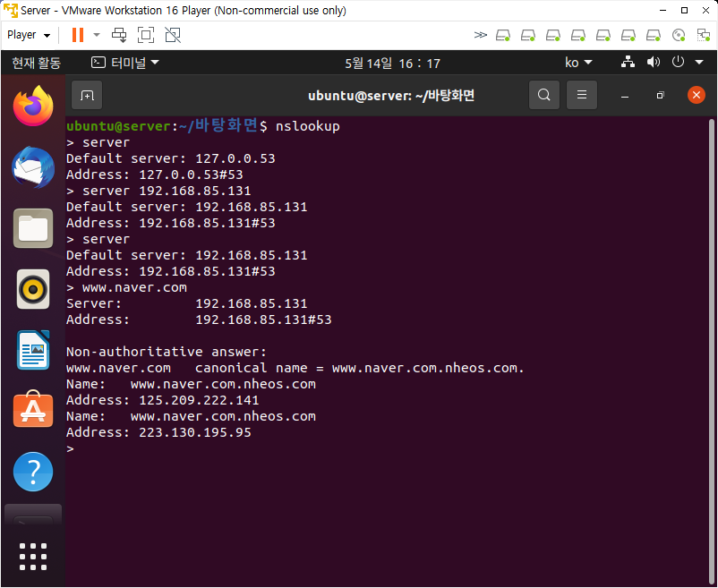Open Ubuntu Software from the dock
The image size is (718, 588).
pos(33,410)
